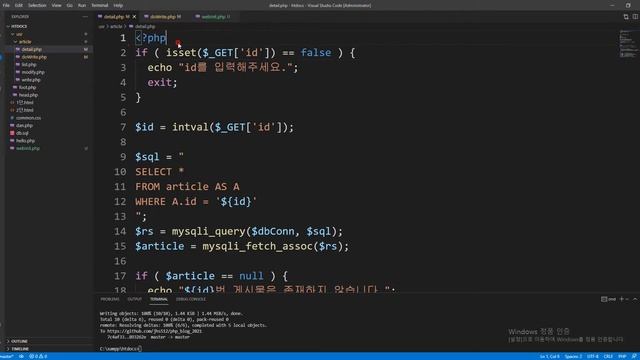This screenshot has width=640, height=360.
Task: Close the detail.php editor tab
Action: click(134, 17)
